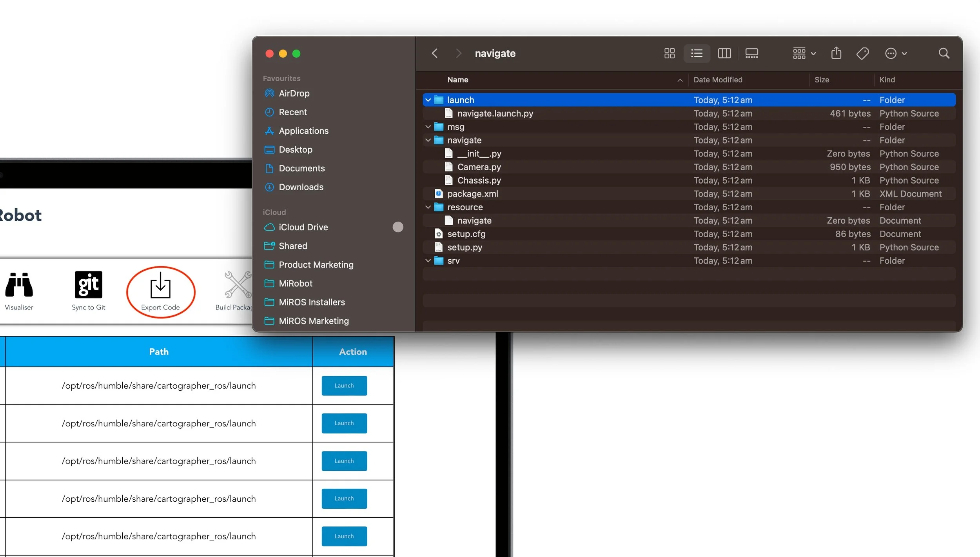Open Downloads in Finder sidebar
The height and width of the screenshot is (557, 980).
(301, 187)
